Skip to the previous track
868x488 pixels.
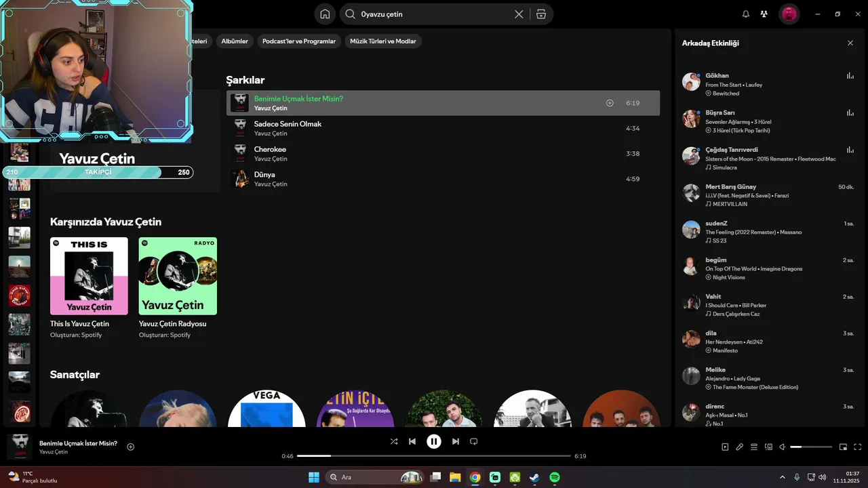tap(412, 441)
